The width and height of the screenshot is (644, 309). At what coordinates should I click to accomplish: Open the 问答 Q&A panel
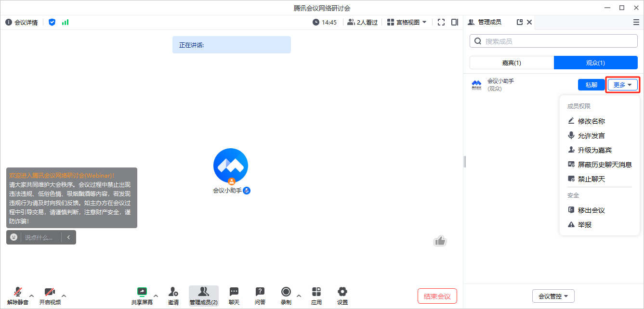[260, 296]
